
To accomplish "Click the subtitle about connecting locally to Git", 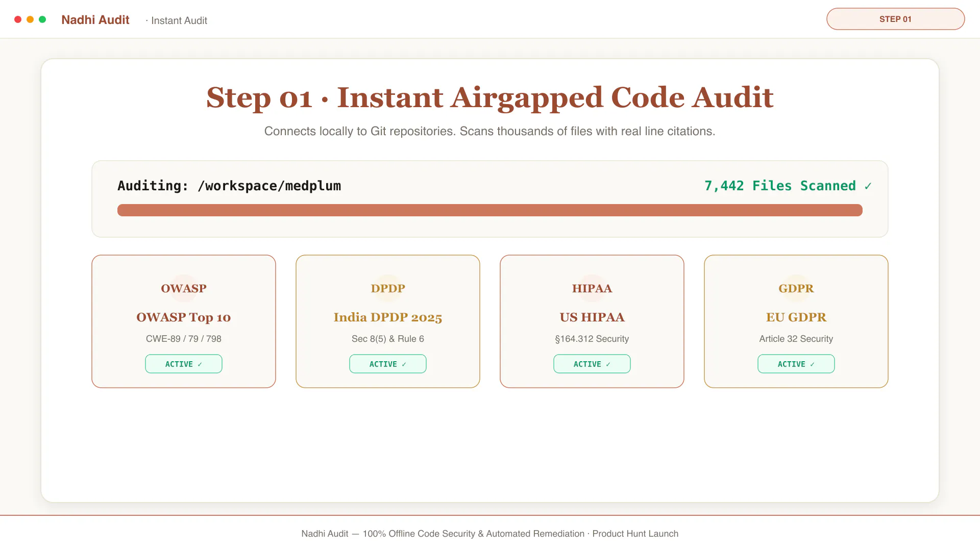I will (x=490, y=131).
